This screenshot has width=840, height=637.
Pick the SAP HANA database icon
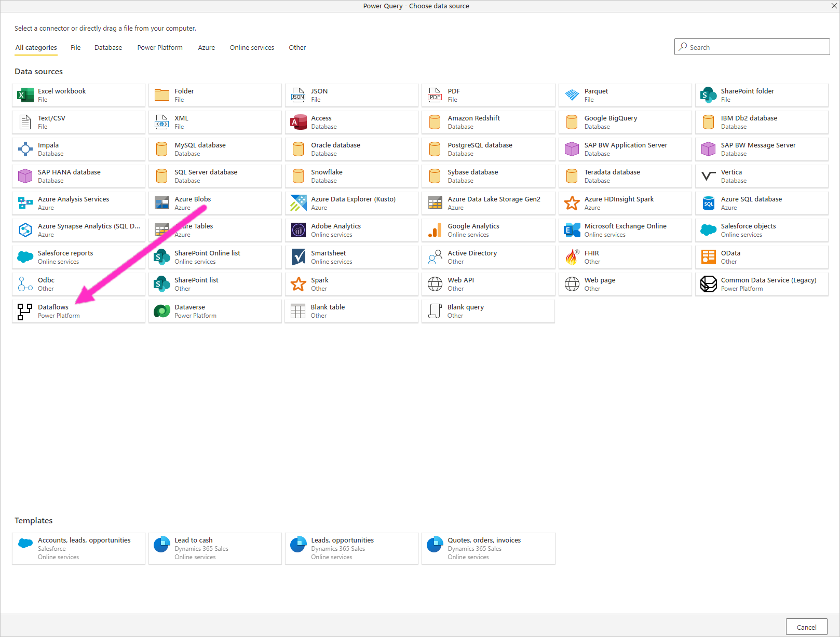click(x=25, y=176)
